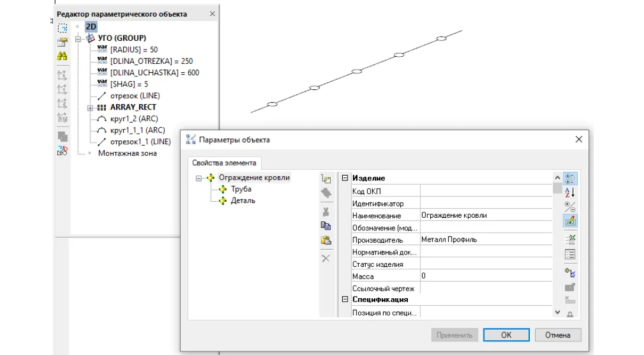
Task: Click the Код ОКП value field
Action: [x=487, y=191]
